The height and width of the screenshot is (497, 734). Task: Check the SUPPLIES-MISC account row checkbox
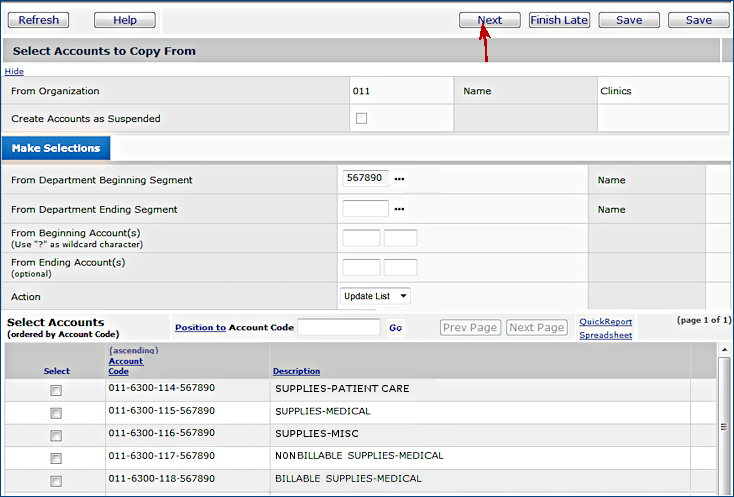[56, 435]
